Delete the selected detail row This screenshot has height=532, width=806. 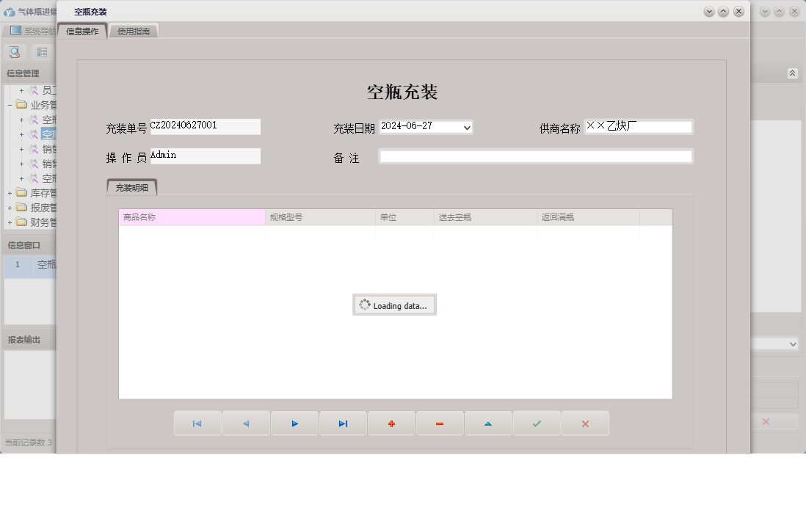tap(440, 423)
